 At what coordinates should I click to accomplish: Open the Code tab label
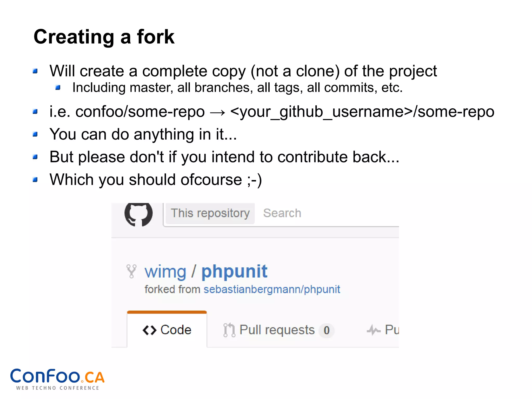176,330
